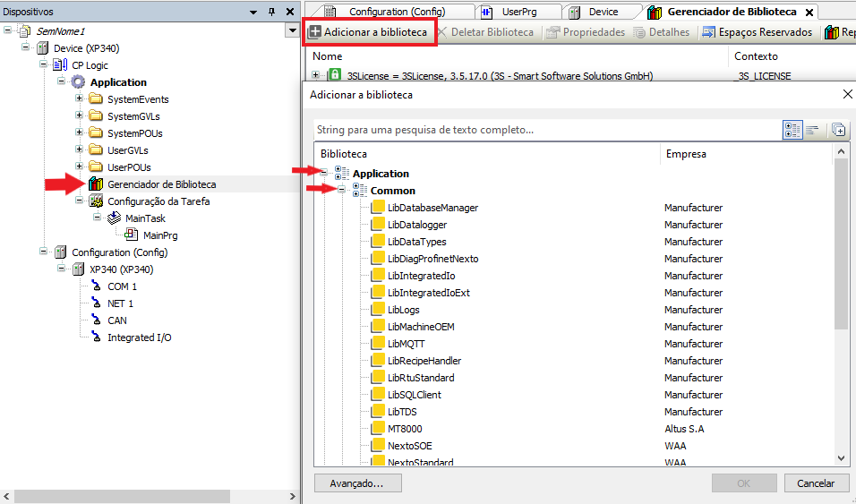Click the green 3SLicense lock icon
This screenshot has width=856, height=504.
click(x=335, y=76)
